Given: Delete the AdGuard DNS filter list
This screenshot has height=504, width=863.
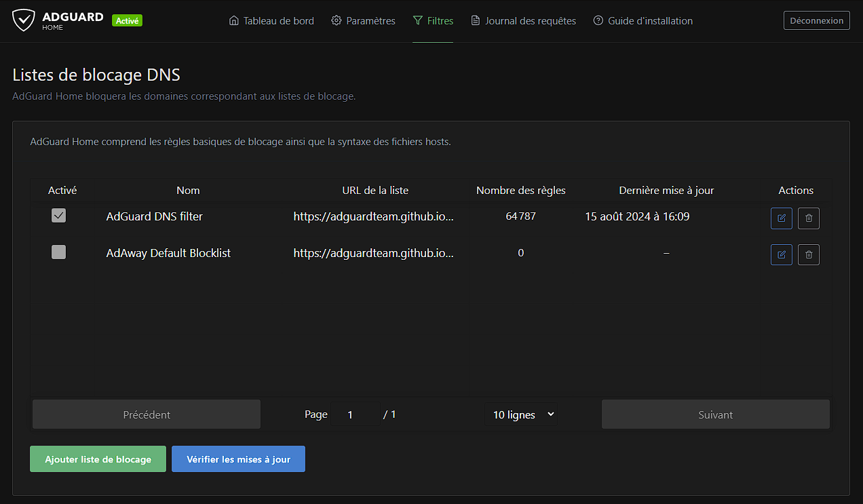Looking at the screenshot, I should pyautogui.click(x=809, y=218).
